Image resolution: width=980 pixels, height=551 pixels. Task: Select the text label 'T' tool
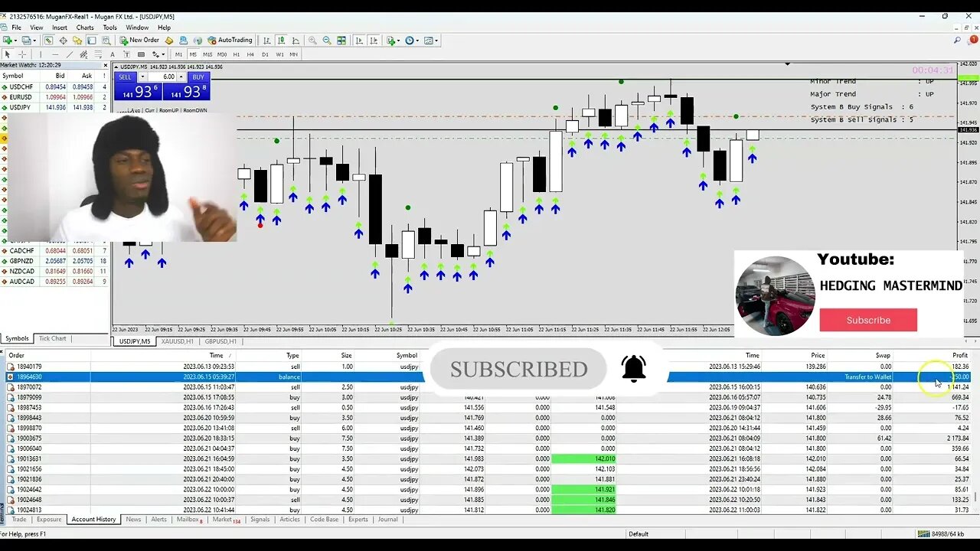(x=126, y=54)
